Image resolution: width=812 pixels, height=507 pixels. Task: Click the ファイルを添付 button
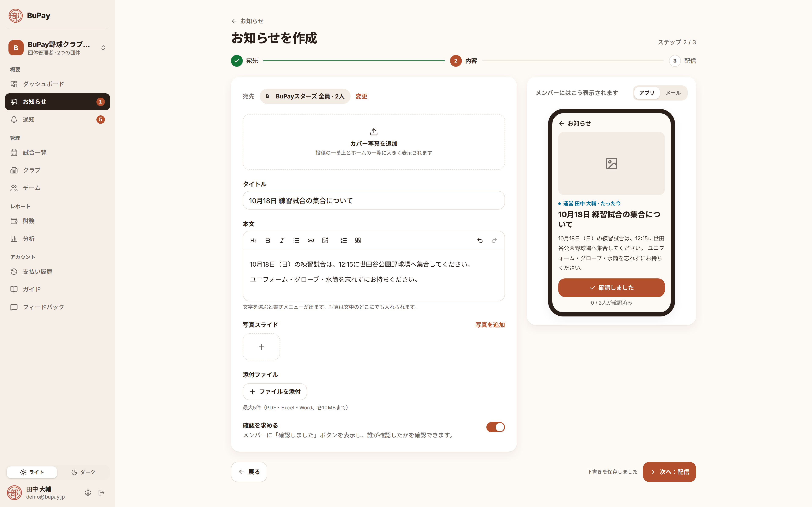coord(275,392)
